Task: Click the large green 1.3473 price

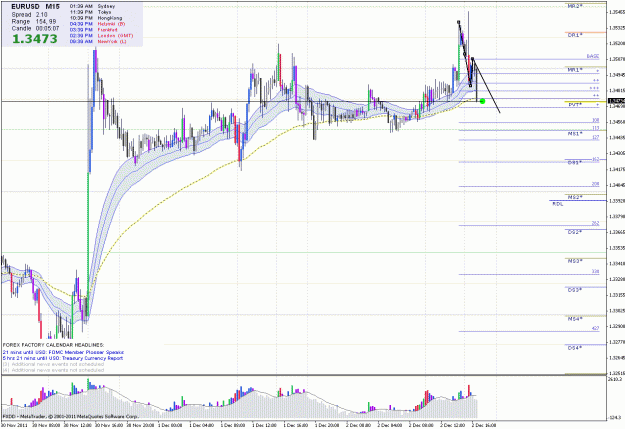Action: [x=35, y=39]
